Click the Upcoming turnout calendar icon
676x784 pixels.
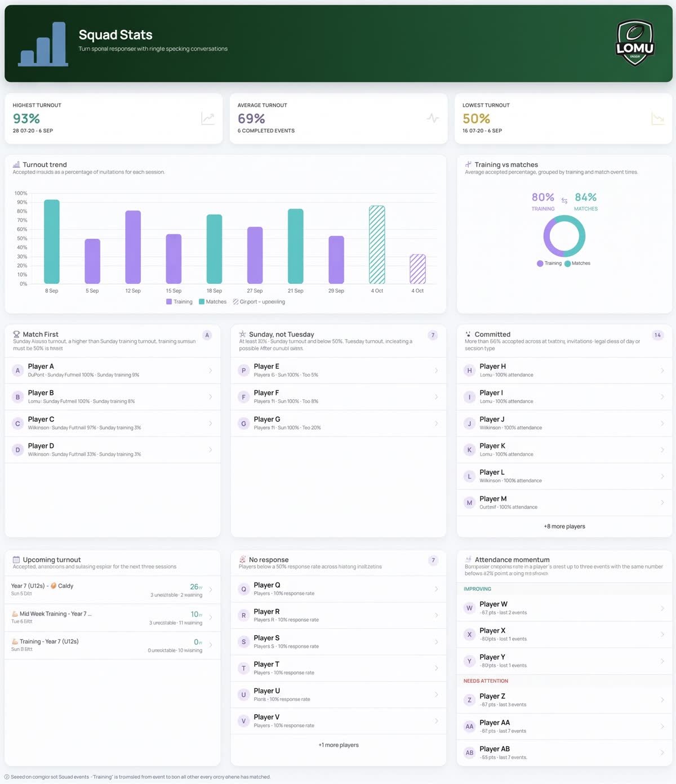(x=16, y=560)
